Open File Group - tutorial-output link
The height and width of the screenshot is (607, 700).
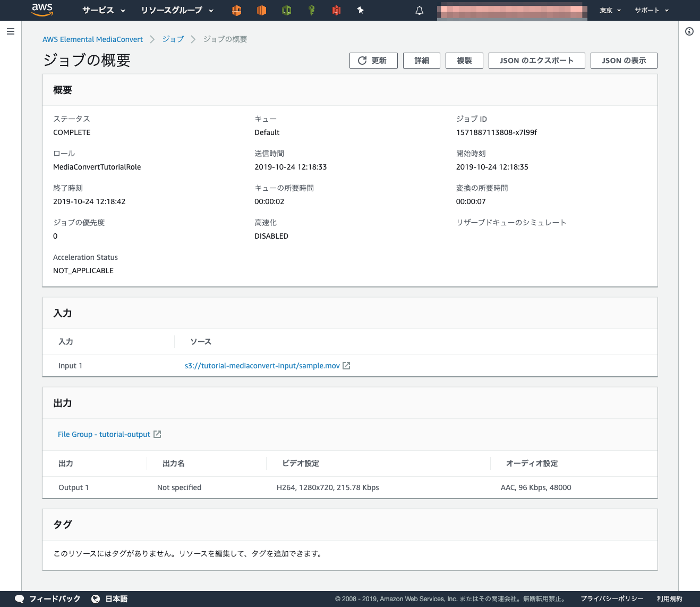point(104,434)
